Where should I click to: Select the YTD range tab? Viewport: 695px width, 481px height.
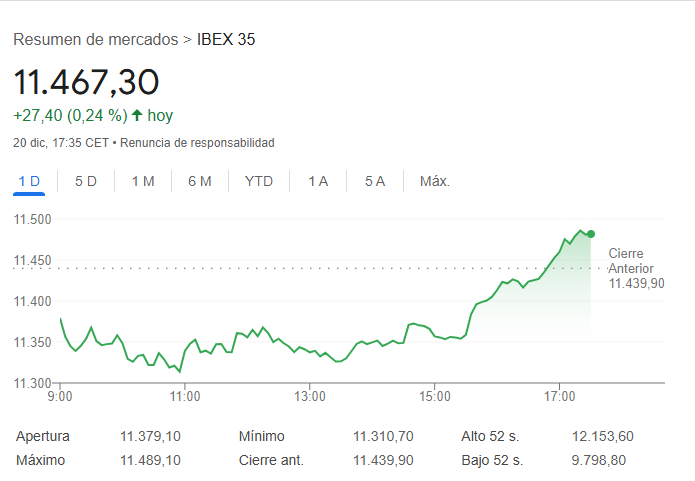[x=259, y=181]
